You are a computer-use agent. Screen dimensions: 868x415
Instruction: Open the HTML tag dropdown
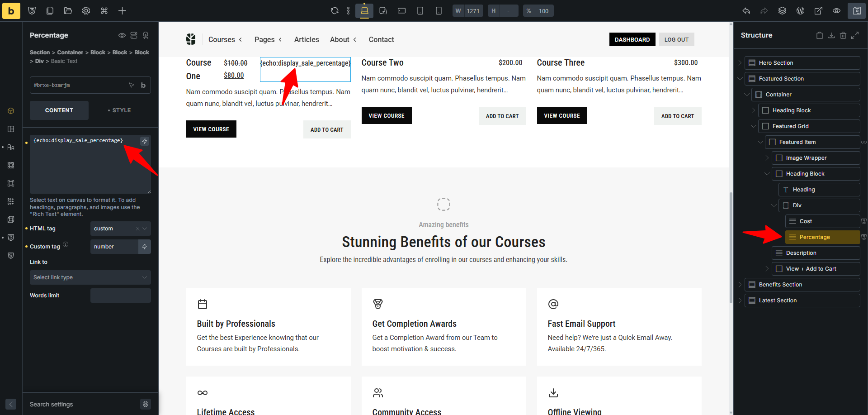coord(120,229)
